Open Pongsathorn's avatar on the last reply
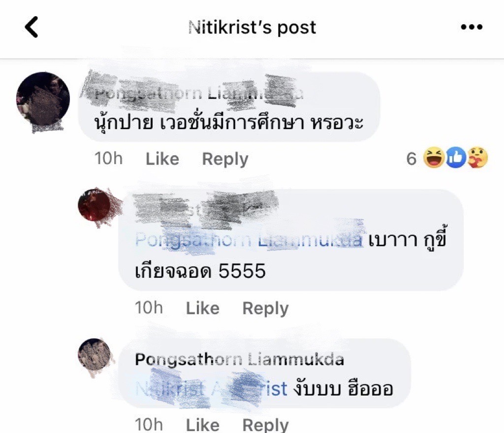Screen dimensions: 504x433 (94, 355)
